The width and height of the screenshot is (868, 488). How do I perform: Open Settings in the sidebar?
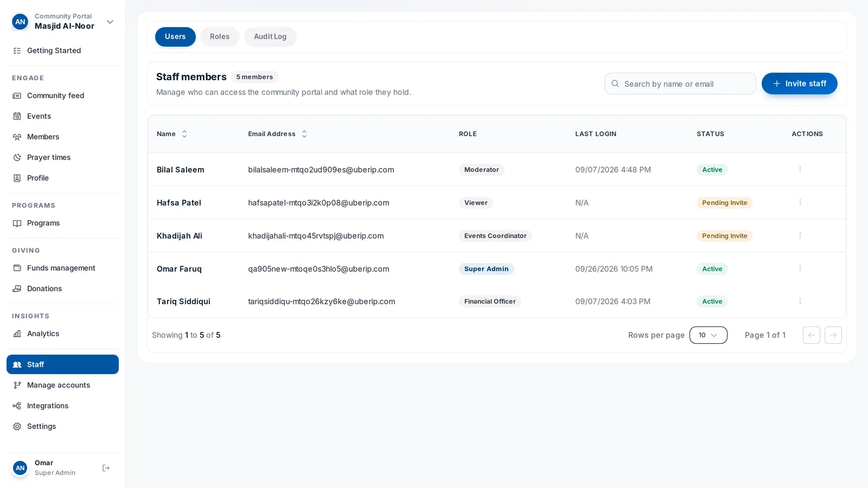[x=62, y=426]
